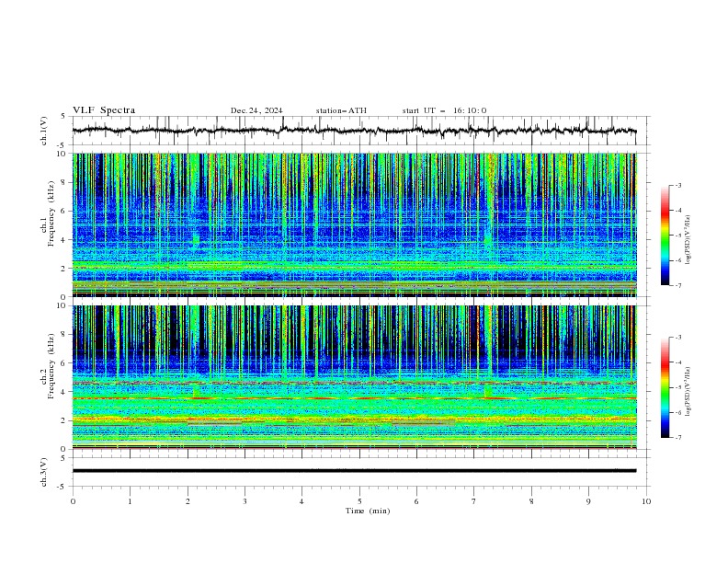The image size is (728, 563).
Task: Click inside the ch.1 spectrogram panel
Action: pyautogui.click(x=354, y=224)
